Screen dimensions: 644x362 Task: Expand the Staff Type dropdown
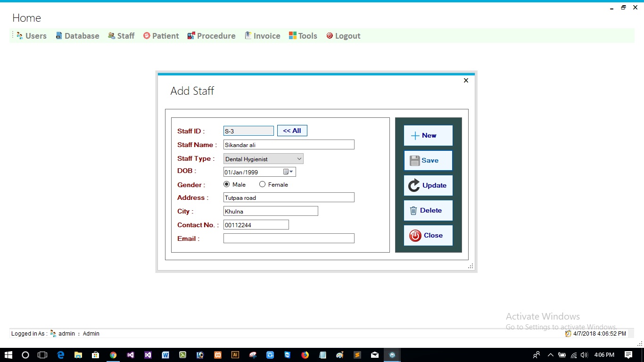coord(299,158)
